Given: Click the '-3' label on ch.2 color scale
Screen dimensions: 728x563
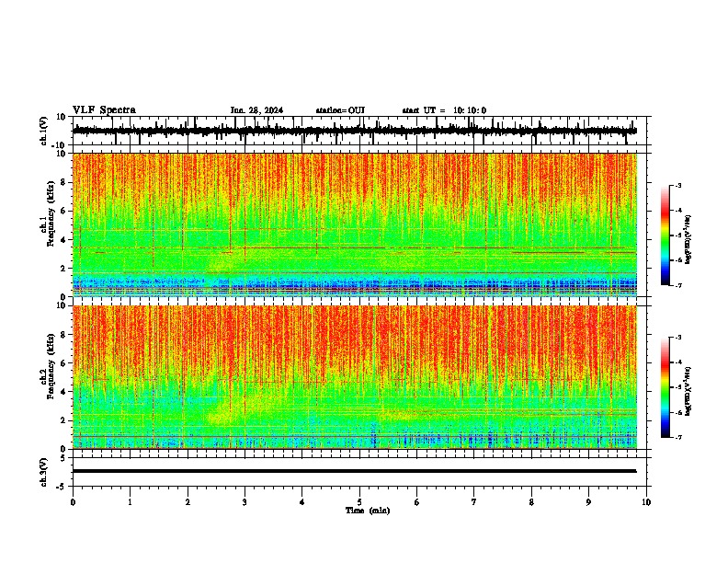Looking at the screenshot, I should point(678,338).
